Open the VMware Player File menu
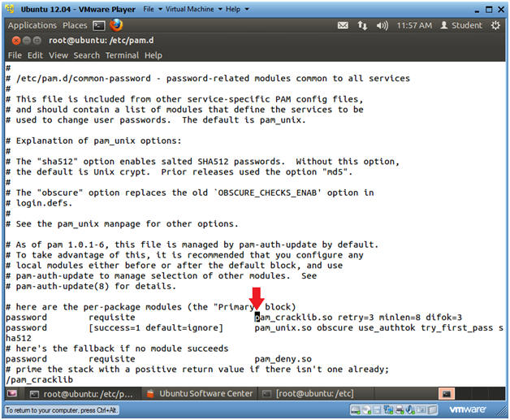 point(152,9)
